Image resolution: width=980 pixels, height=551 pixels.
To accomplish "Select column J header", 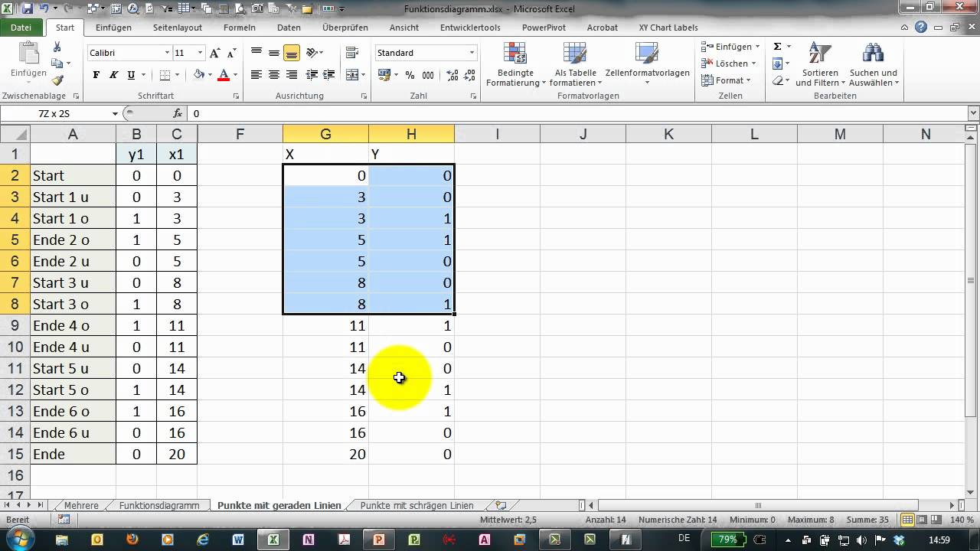I will pos(583,134).
